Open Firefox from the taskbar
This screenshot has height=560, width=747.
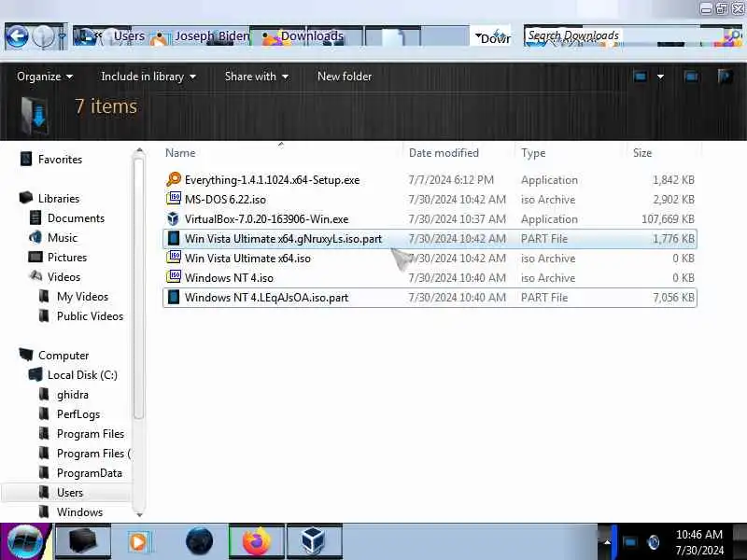(x=257, y=541)
